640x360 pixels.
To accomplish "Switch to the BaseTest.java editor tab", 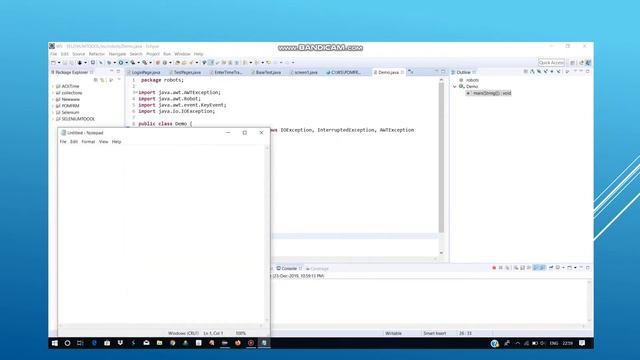I will pos(268,72).
